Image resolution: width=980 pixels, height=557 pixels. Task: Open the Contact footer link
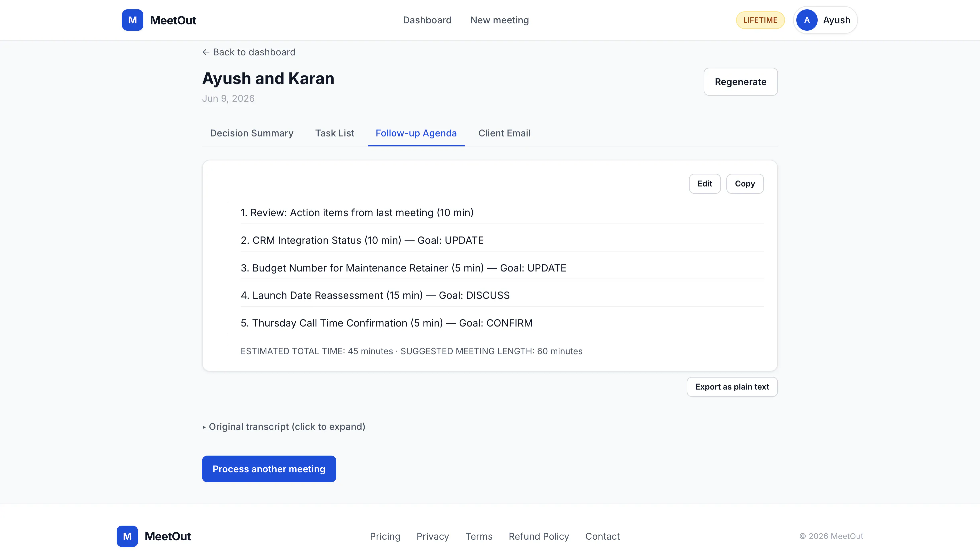tap(602, 536)
